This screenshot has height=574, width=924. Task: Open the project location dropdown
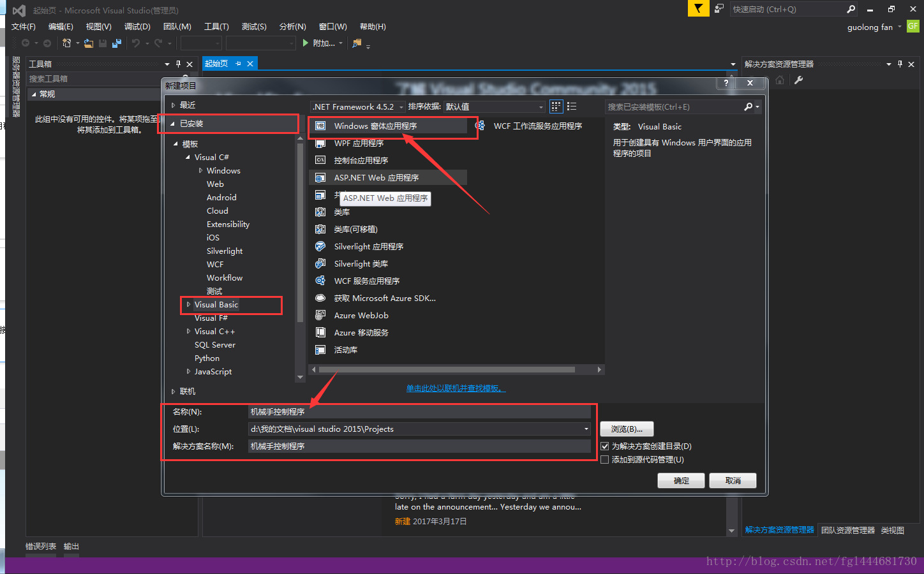(x=586, y=429)
